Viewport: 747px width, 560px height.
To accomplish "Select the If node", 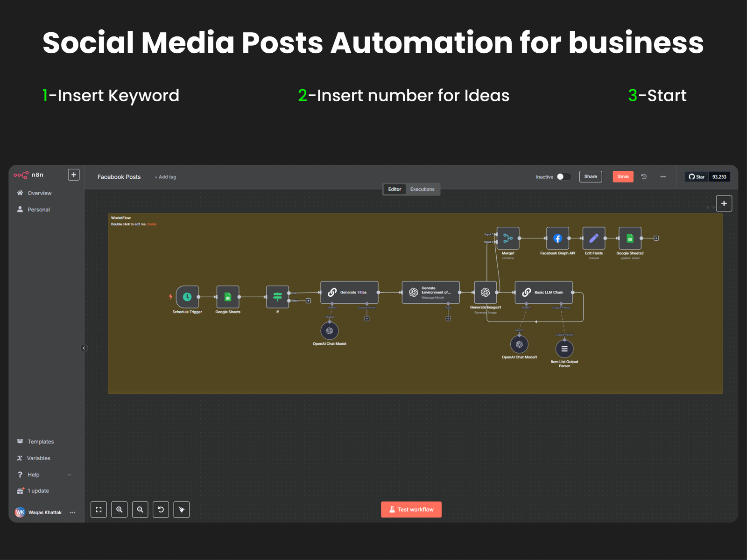I will pyautogui.click(x=277, y=297).
